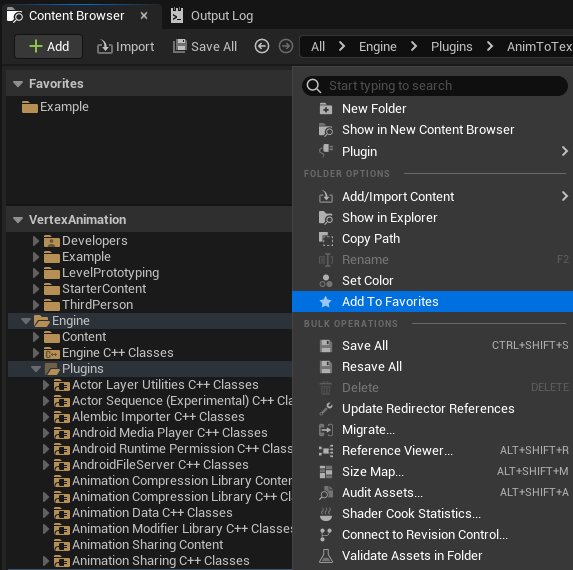This screenshot has width=573, height=570.
Task: Click the Add To Favorites star icon
Action: point(326,302)
